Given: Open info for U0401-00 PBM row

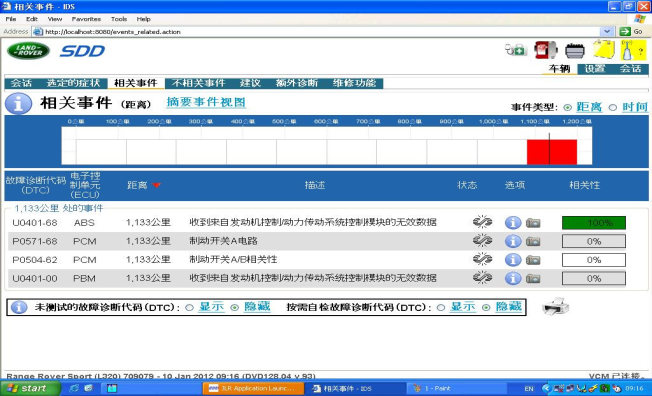Looking at the screenshot, I should click(x=513, y=278).
